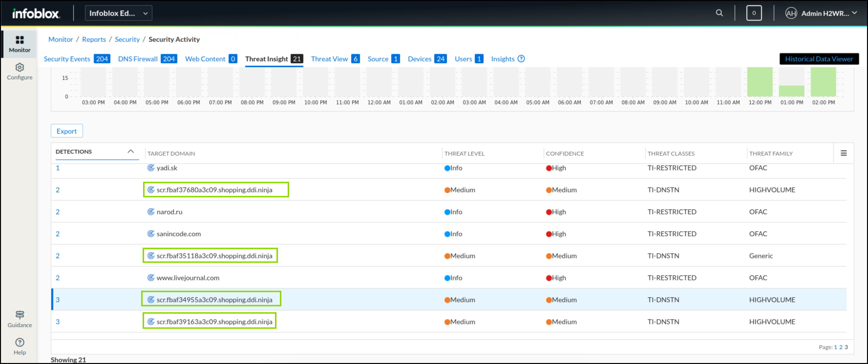Click the Insights help circle icon
Image resolution: width=868 pixels, height=364 pixels.
tap(521, 59)
